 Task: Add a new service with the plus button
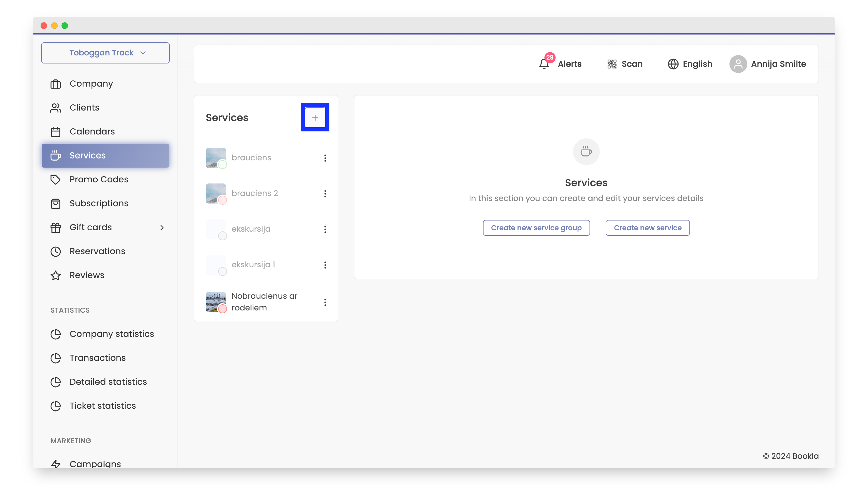[x=315, y=117]
